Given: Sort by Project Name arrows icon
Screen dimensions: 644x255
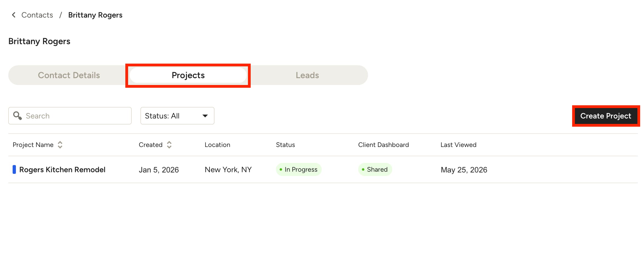Looking at the screenshot, I should pos(60,145).
